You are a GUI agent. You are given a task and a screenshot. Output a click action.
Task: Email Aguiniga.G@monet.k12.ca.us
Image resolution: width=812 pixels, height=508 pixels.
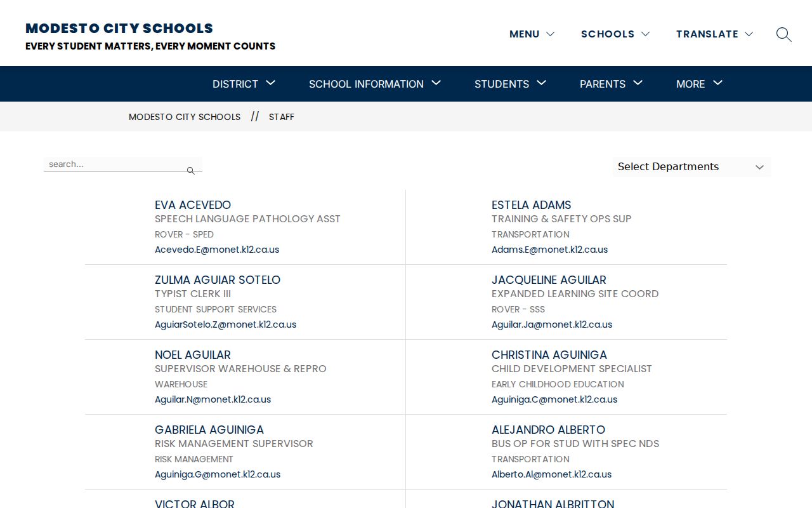pos(218,474)
